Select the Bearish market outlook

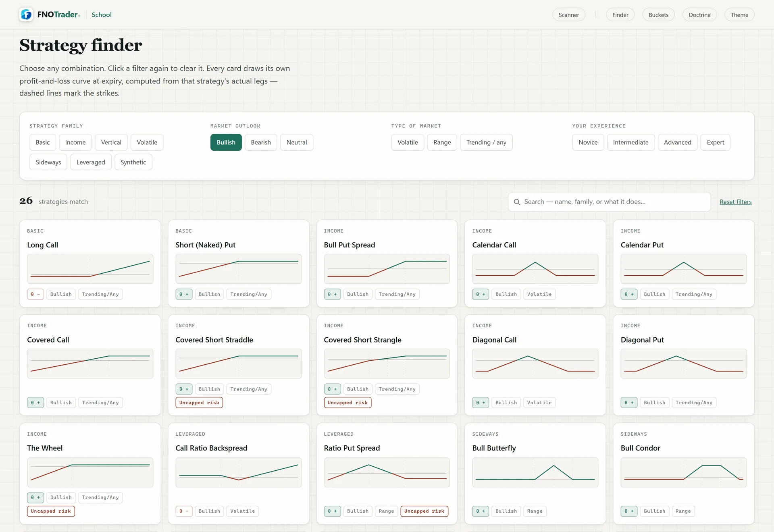point(261,142)
